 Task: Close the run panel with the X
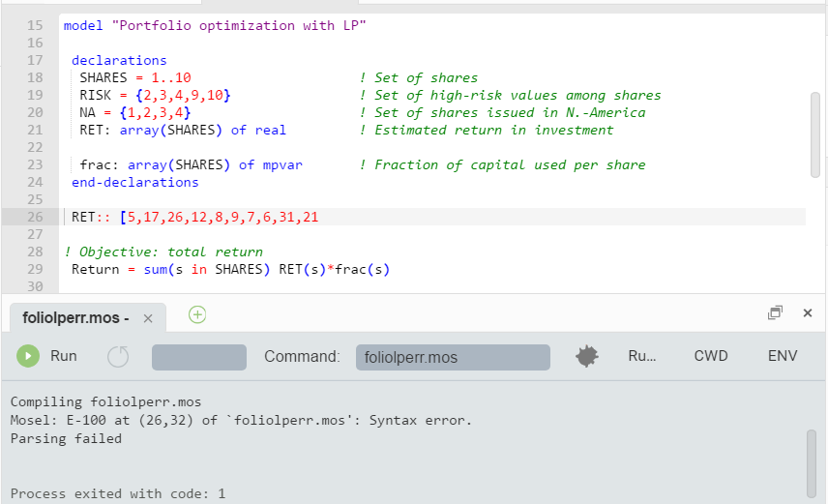(x=808, y=312)
